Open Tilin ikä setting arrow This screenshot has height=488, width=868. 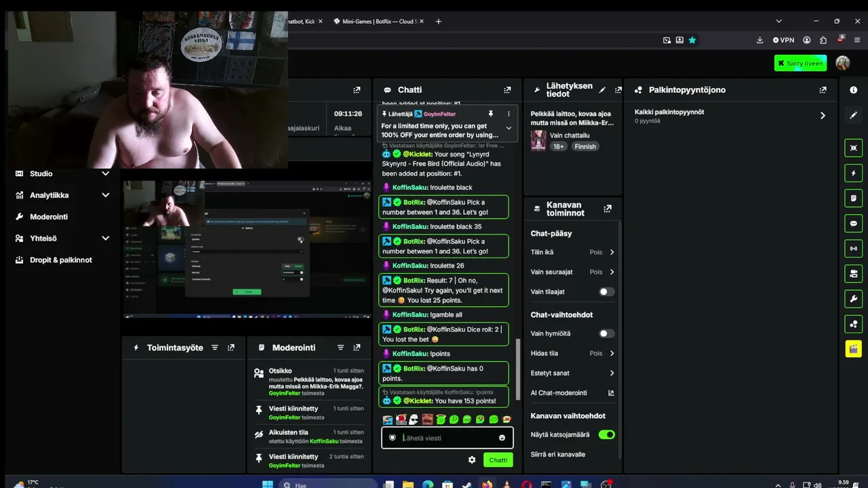click(612, 252)
